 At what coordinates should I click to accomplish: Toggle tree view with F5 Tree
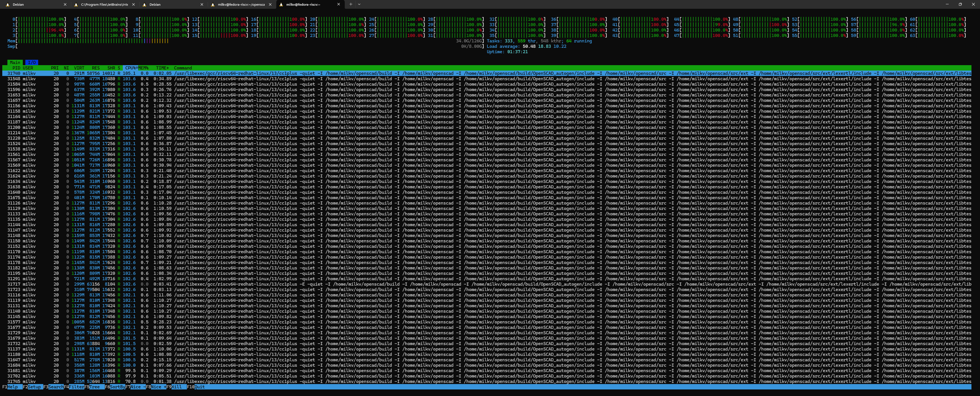pos(94,387)
